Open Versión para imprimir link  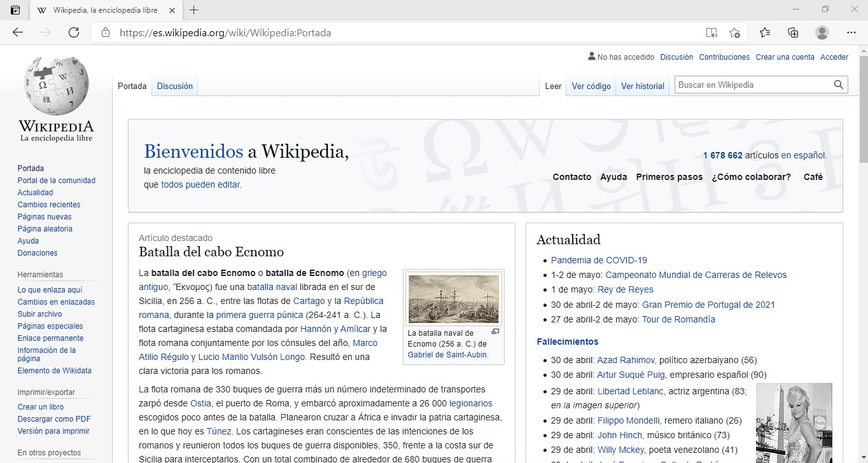53,431
